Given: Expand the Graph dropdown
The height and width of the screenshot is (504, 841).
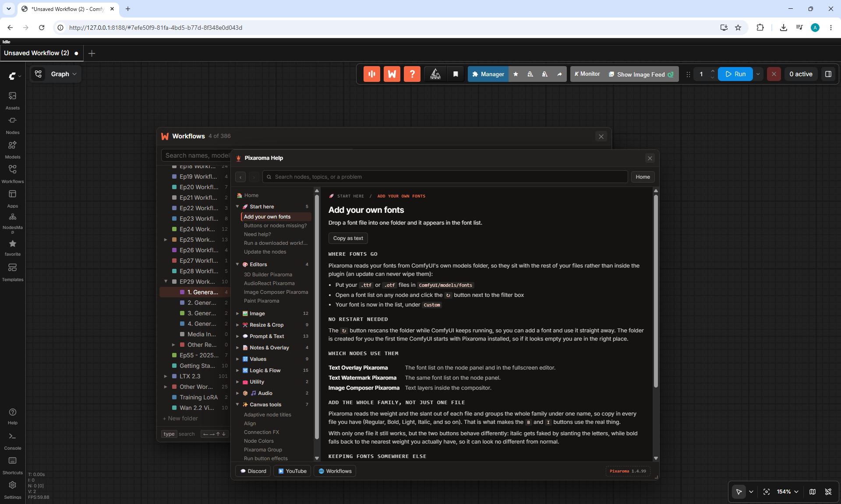Looking at the screenshot, I should point(64,74).
